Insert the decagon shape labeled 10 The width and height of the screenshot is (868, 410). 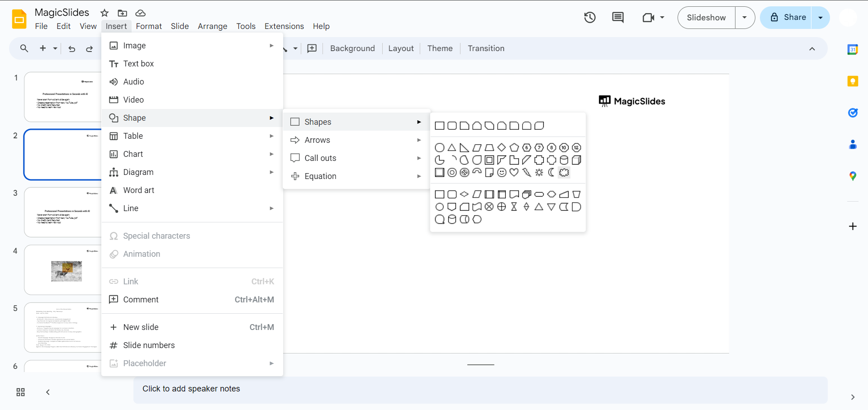pos(564,148)
